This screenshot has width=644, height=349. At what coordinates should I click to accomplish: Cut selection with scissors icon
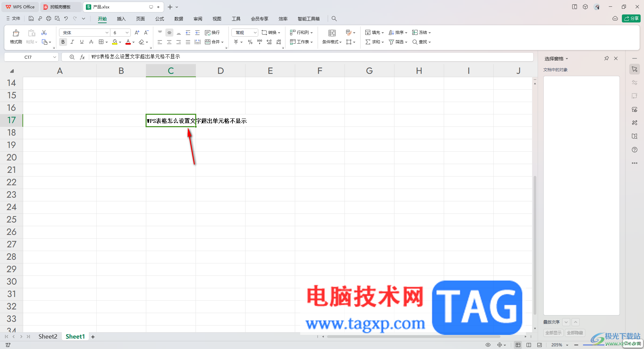(44, 33)
